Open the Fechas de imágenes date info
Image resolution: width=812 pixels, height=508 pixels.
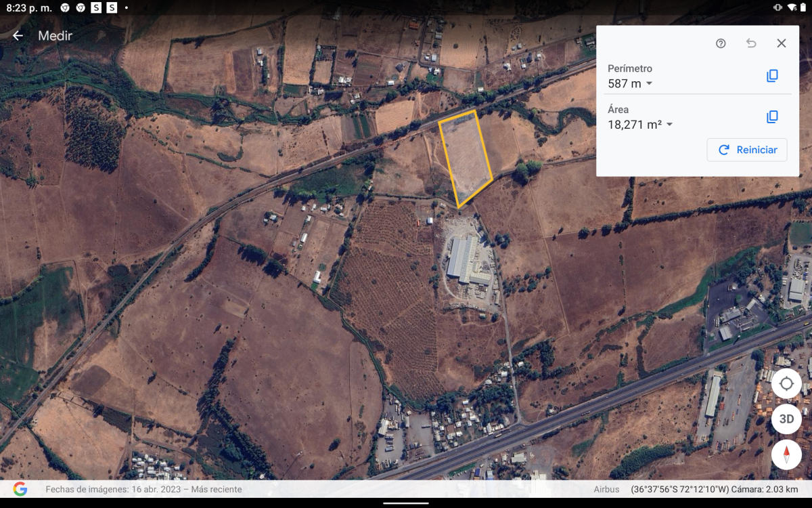coord(143,489)
